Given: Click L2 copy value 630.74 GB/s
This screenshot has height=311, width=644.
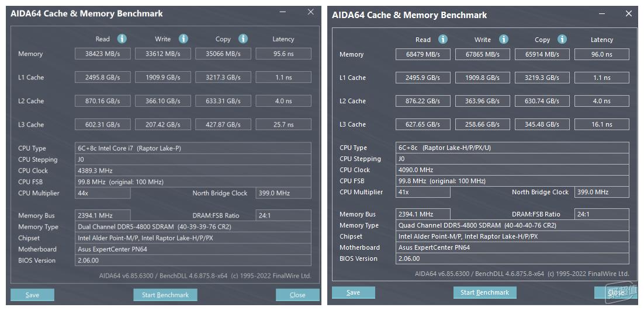Looking at the screenshot, I should click(542, 101).
